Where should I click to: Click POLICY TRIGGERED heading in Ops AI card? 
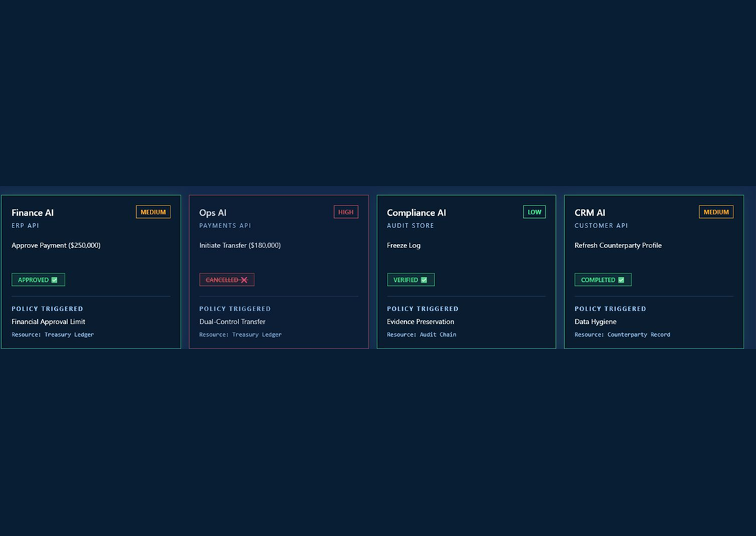click(x=235, y=309)
